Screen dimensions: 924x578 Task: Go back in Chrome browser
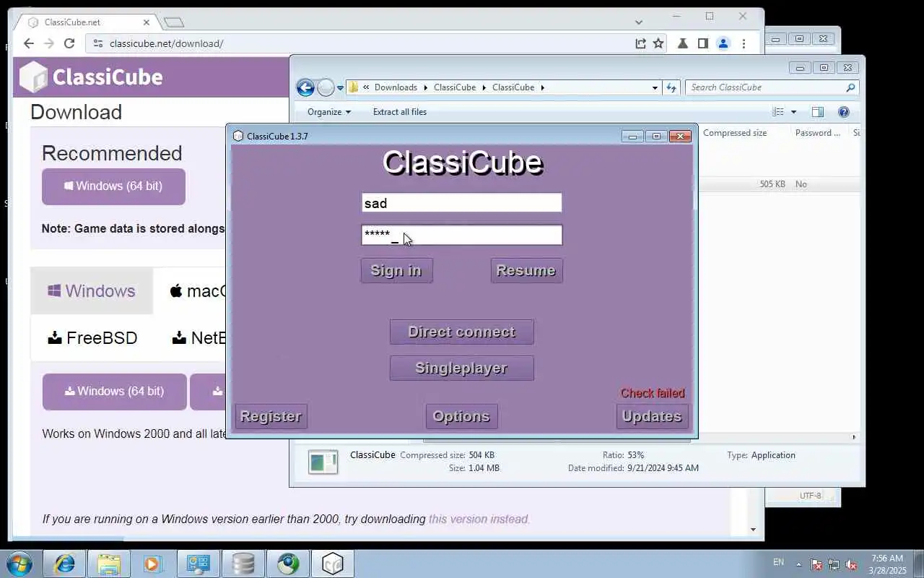29,43
